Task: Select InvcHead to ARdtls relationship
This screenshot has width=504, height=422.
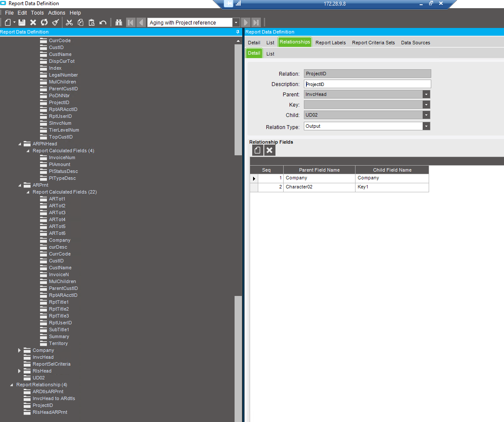Action: click(x=54, y=398)
